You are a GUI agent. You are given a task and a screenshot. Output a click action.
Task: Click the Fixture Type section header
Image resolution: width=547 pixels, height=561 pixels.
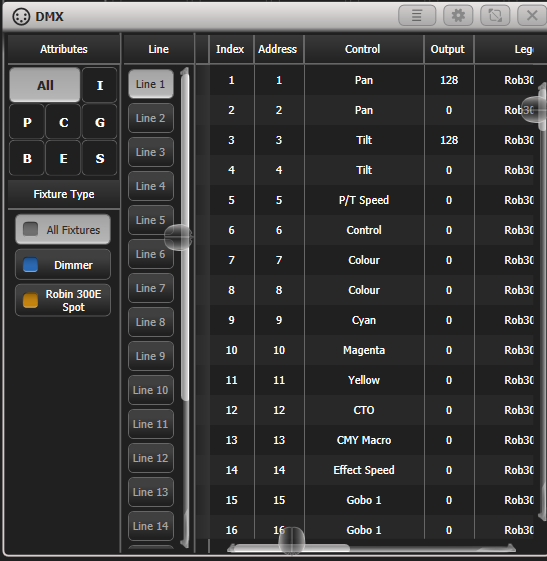(x=64, y=194)
